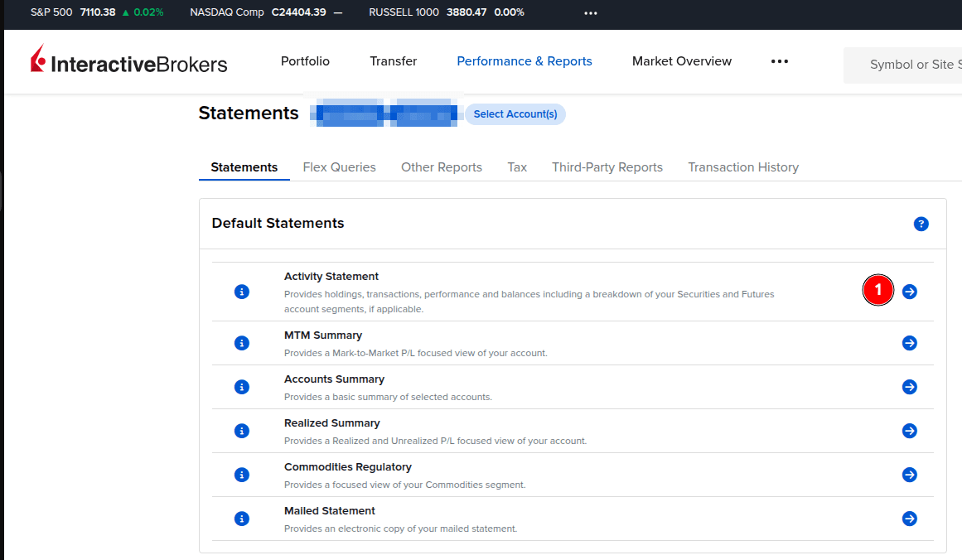The image size is (962, 560).
Task: Open Performance & Reports menu
Action: (525, 61)
